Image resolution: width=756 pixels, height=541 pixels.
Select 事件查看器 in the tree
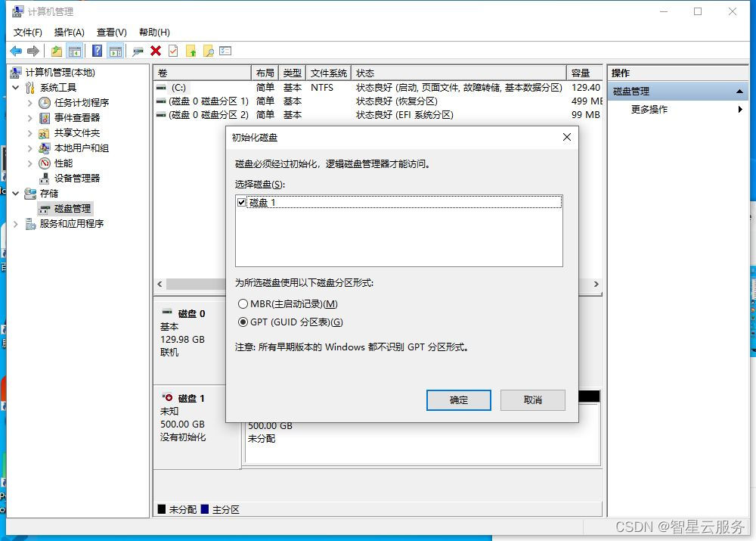[x=77, y=118]
